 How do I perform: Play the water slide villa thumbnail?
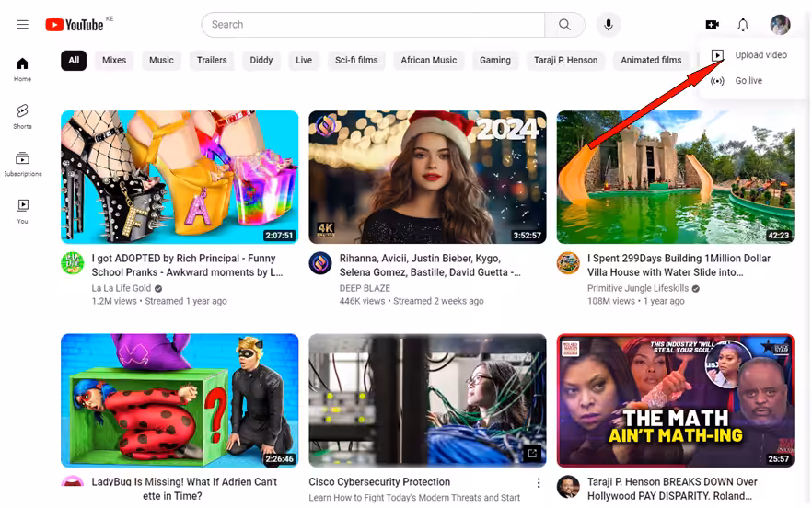[x=676, y=177]
